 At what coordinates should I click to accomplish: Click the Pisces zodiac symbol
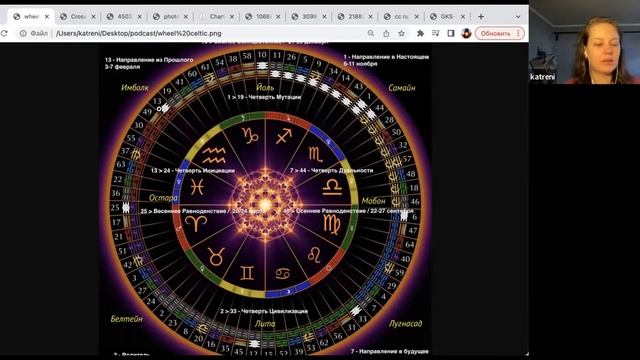tap(197, 188)
